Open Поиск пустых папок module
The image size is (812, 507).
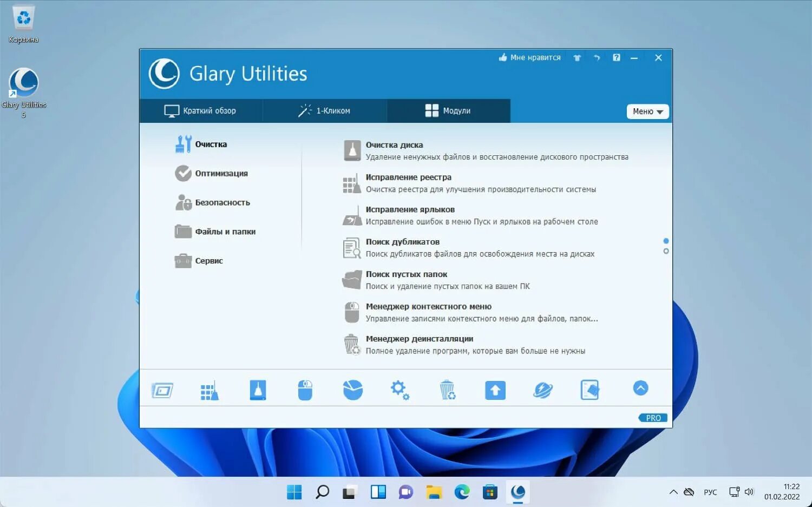(x=436, y=280)
